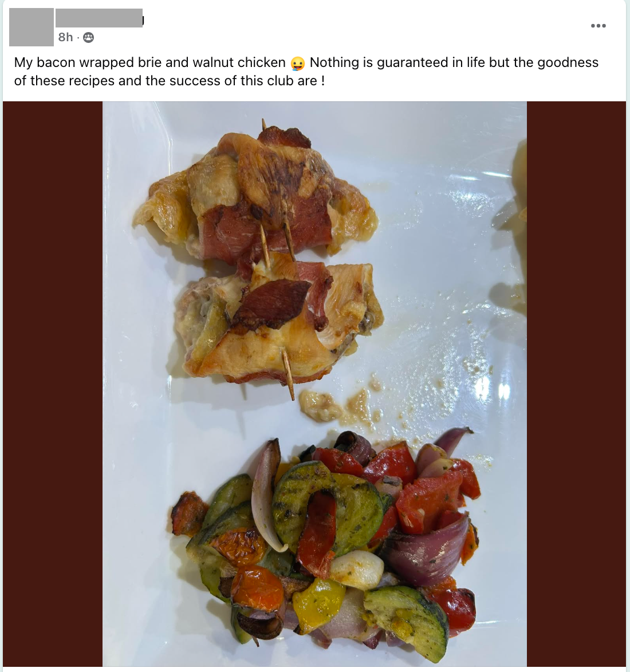Viewport: 630px width, 672px height.
Task: Click the dark right margin of photo
Action: click(x=576, y=384)
